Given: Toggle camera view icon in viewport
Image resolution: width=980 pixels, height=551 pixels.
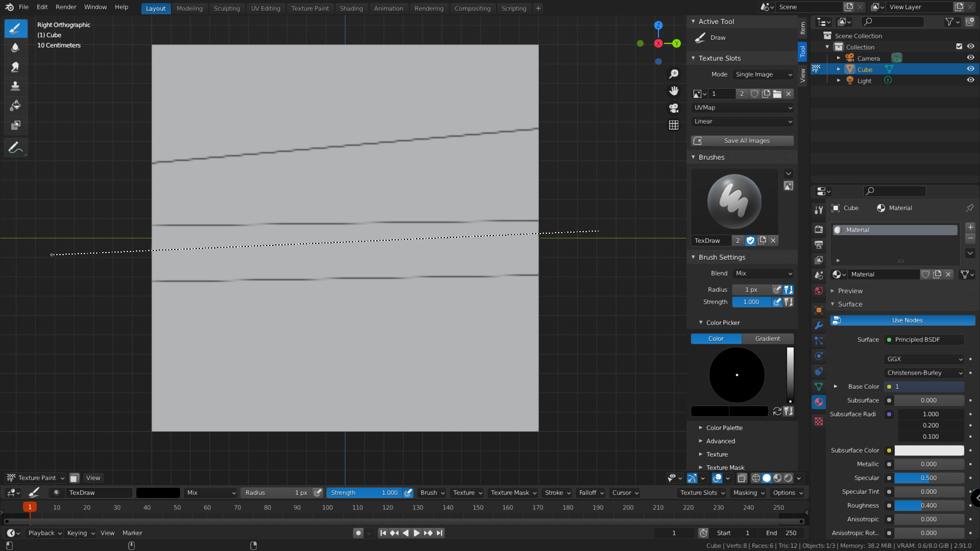Looking at the screenshot, I should click(x=674, y=108).
